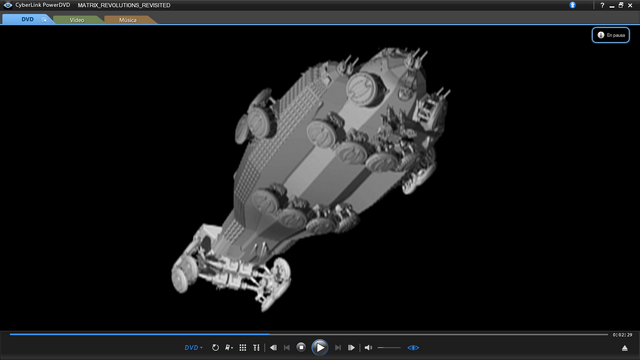Close the PowerDVD window

(630, 5)
